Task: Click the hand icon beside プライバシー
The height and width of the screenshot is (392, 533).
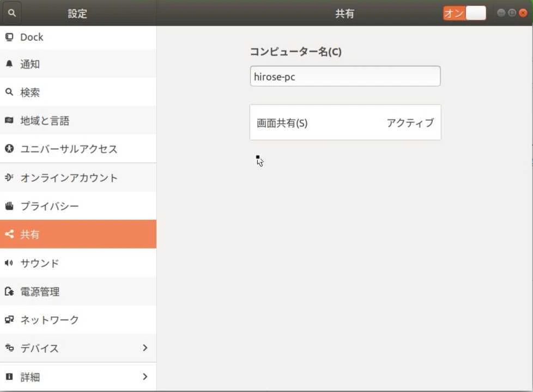Action: point(9,205)
